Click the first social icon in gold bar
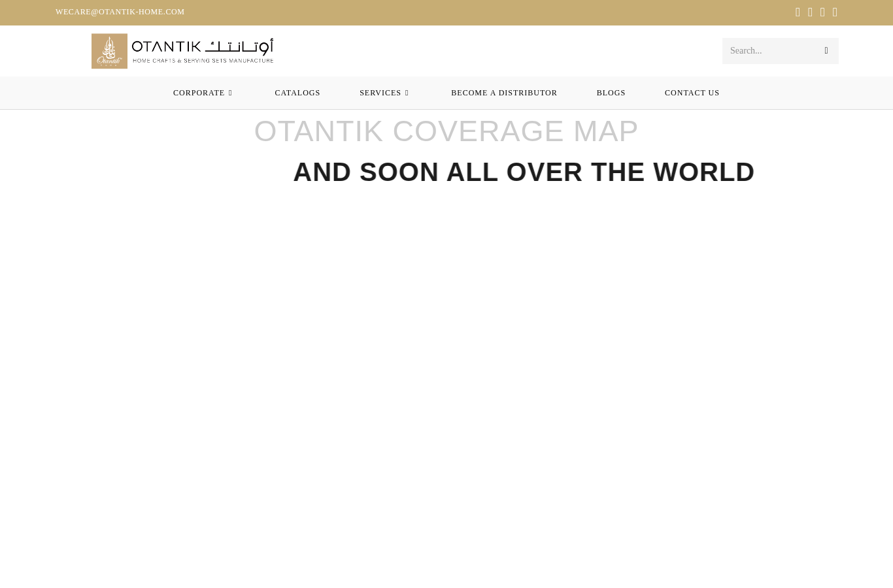893x588 pixels. [x=798, y=12]
